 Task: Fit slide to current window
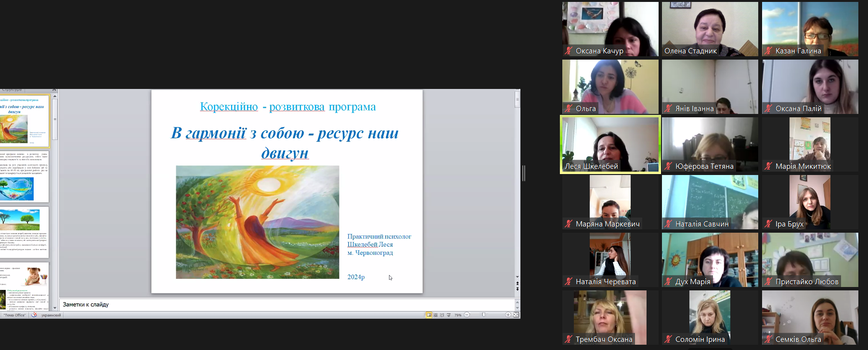coord(516,315)
